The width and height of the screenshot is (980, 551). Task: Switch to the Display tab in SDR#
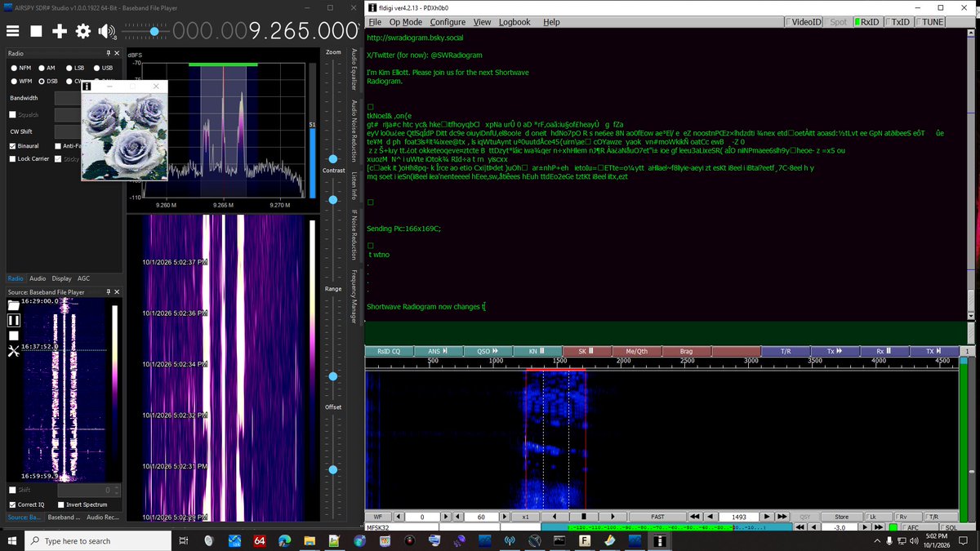point(62,278)
